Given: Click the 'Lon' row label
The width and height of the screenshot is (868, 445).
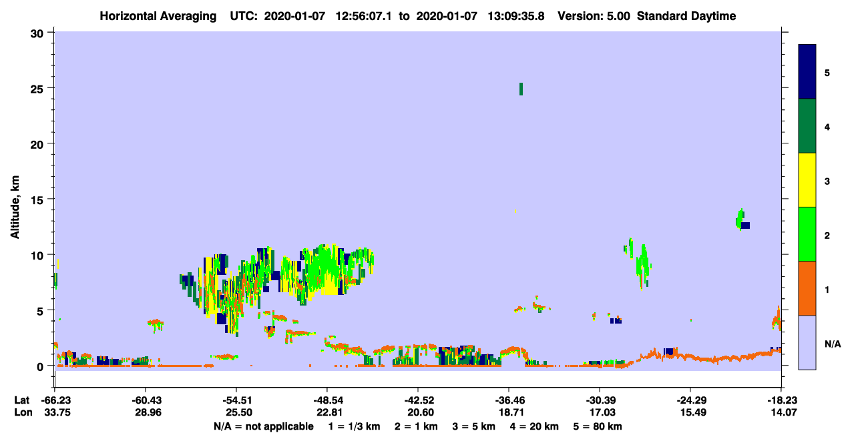Looking at the screenshot, I should (22, 413).
